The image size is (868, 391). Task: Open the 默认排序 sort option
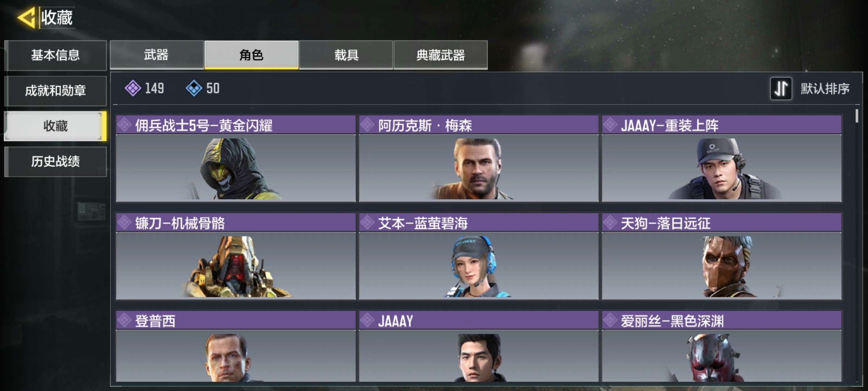(x=825, y=89)
